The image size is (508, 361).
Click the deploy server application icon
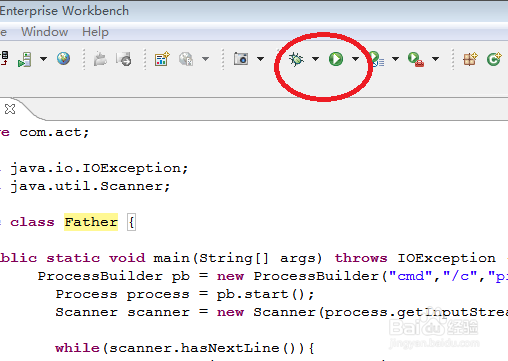(25, 59)
